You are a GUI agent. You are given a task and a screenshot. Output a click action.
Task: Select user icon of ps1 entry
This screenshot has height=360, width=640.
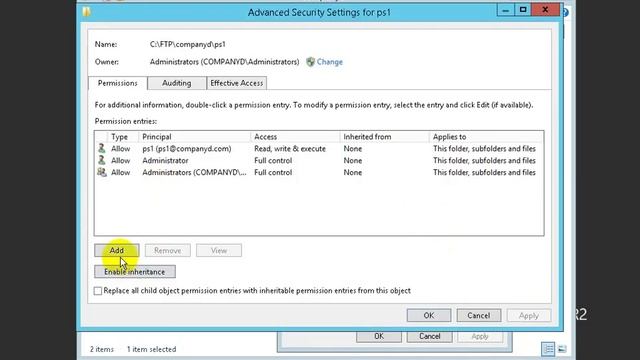click(x=102, y=148)
